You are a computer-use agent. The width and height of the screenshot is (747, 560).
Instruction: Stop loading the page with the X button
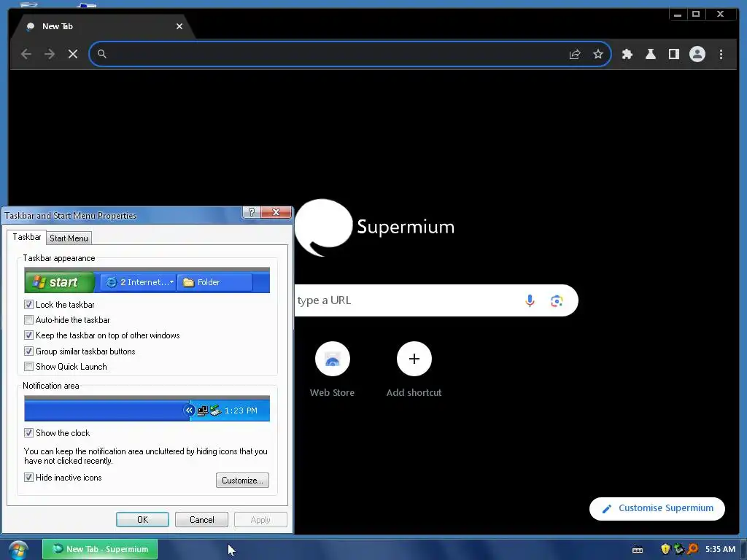[73, 54]
